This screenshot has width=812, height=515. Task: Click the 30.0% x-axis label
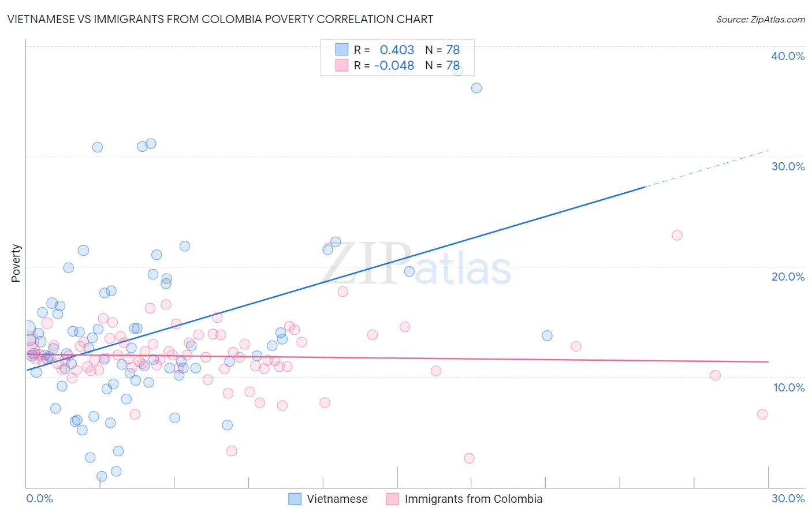point(788,498)
